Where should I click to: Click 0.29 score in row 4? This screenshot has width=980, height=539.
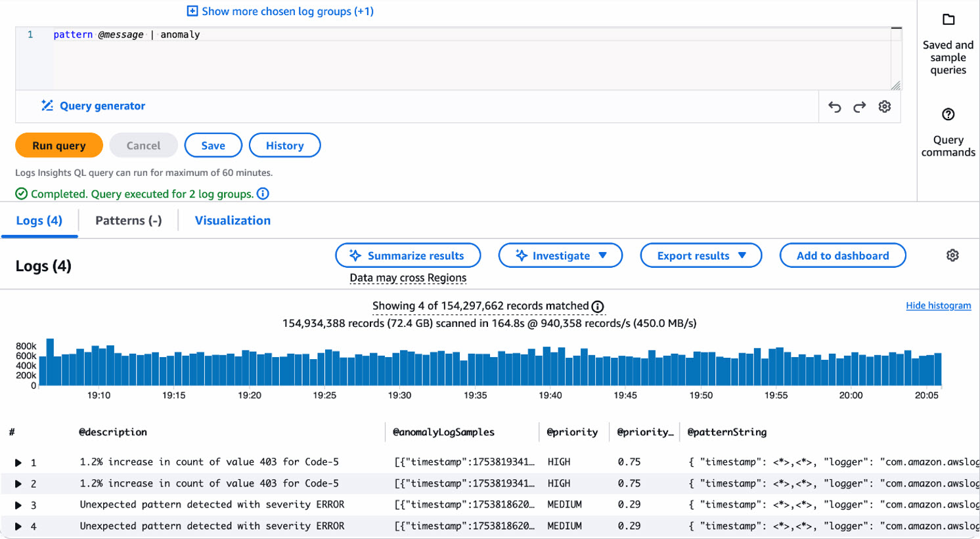coord(629,527)
